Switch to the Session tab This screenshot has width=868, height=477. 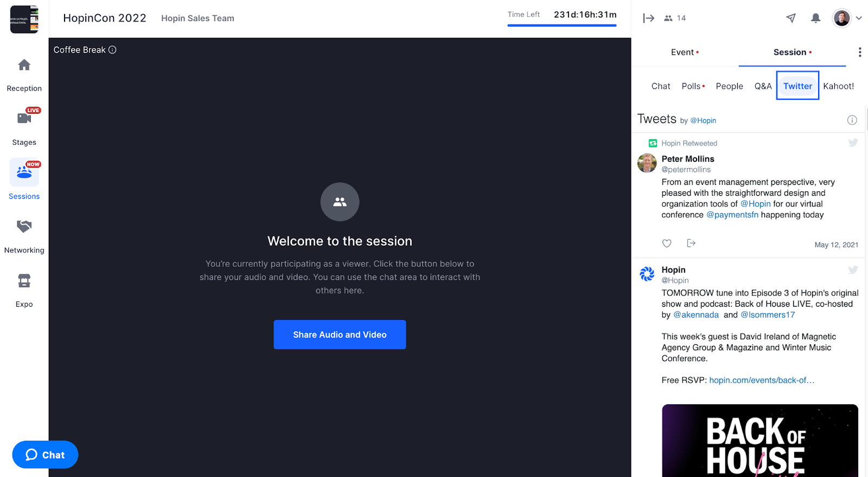click(x=792, y=52)
